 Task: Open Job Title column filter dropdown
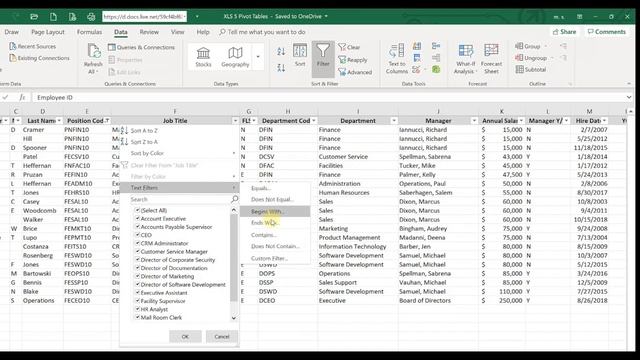(235, 121)
